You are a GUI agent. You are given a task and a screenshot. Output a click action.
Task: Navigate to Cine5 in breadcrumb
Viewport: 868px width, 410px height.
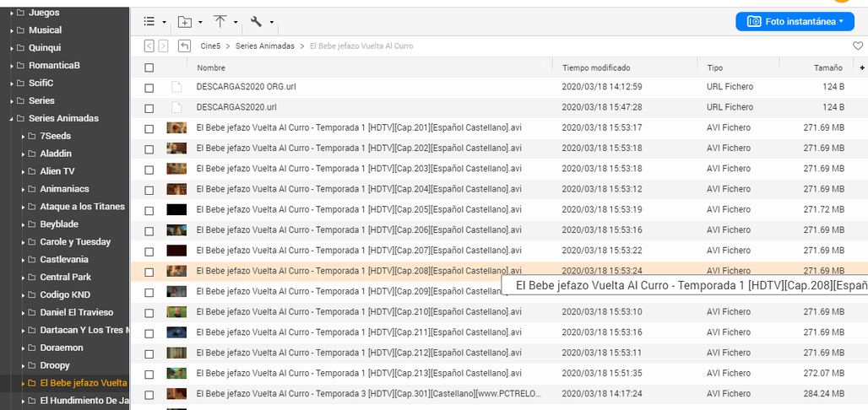pos(209,46)
